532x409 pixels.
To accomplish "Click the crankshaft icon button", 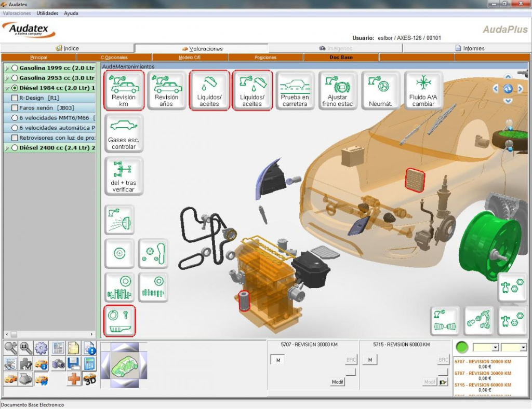I will pyautogui.click(x=119, y=288).
